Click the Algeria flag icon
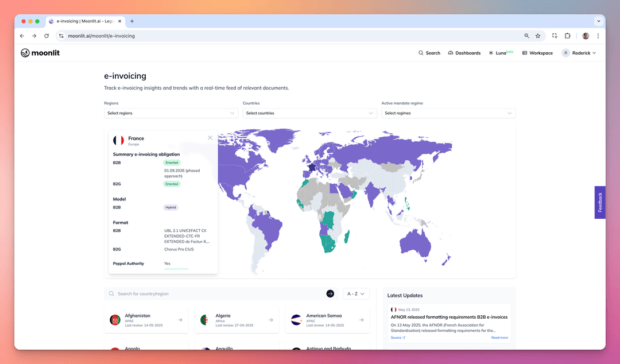The width and height of the screenshot is (620, 364). coord(206,320)
